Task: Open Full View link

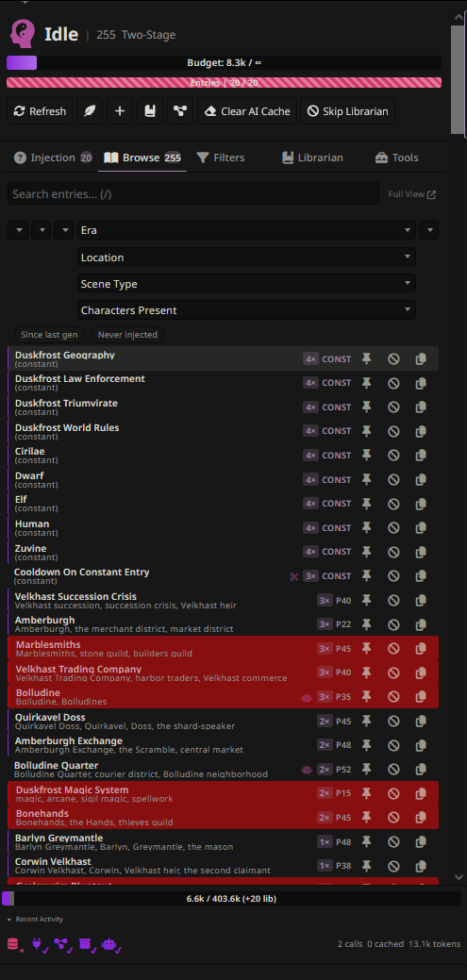Action: (x=412, y=194)
